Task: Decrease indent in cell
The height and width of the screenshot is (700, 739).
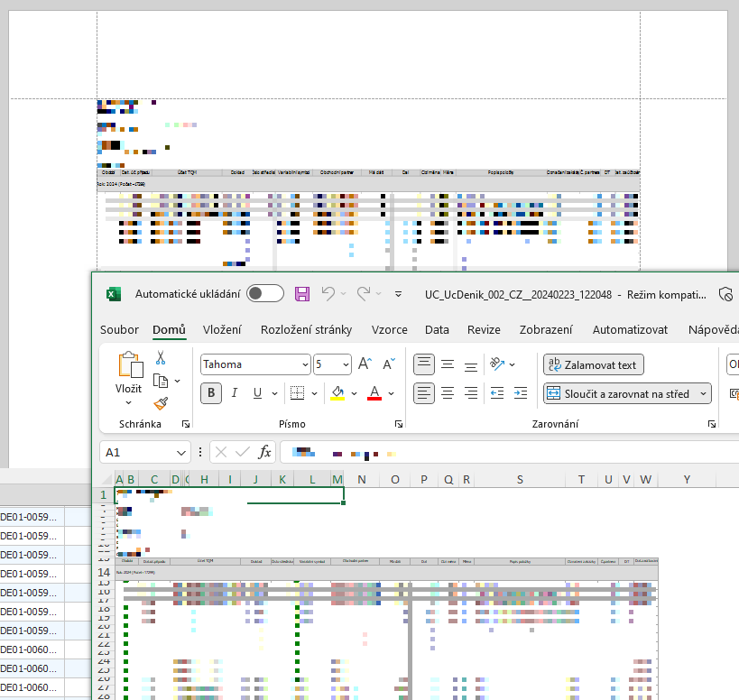Action: tap(497, 393)
